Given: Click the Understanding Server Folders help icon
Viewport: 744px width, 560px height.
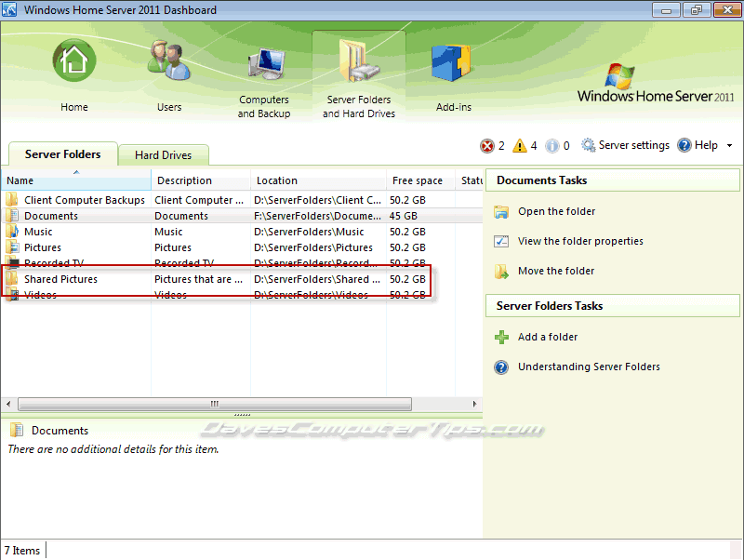Looking at the screenshot, I should click(501, 367).
